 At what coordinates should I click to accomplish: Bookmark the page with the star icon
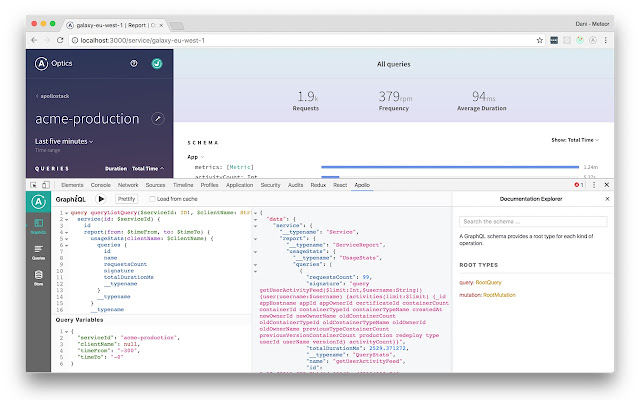pos(540,40)
